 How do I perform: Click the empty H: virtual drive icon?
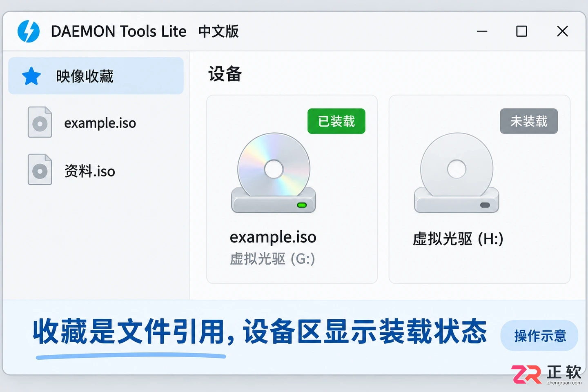tap(457, 173)
